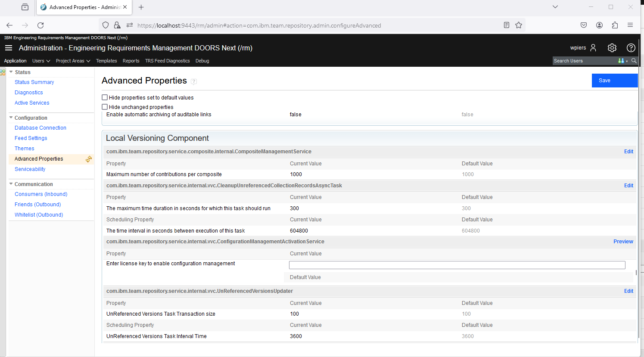Toggle reader view for this page
Image resolution: width=644 pixels, height=357 pixels.
tap(507, 25)
